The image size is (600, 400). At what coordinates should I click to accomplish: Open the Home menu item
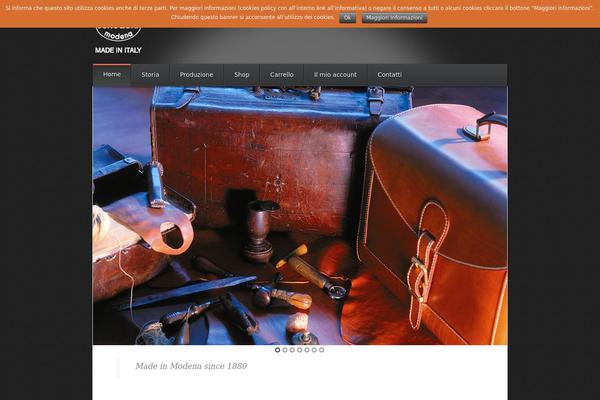tap(112, 75)
